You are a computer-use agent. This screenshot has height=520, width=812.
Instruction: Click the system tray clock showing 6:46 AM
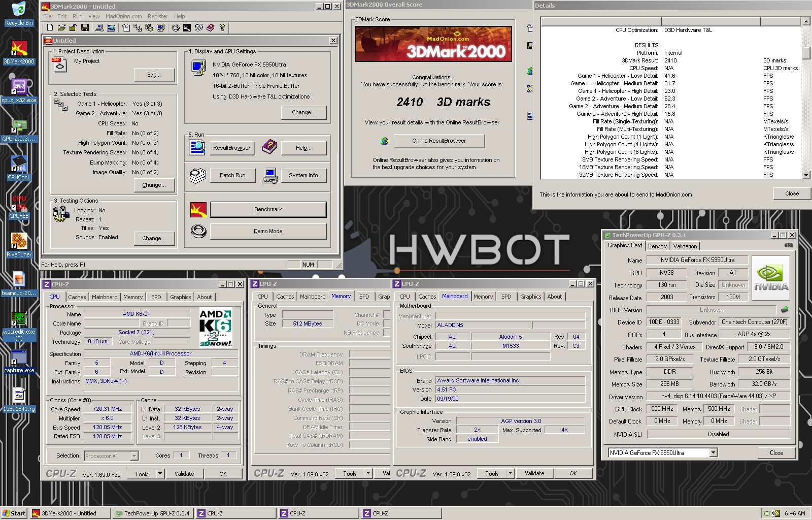point(795,513)
